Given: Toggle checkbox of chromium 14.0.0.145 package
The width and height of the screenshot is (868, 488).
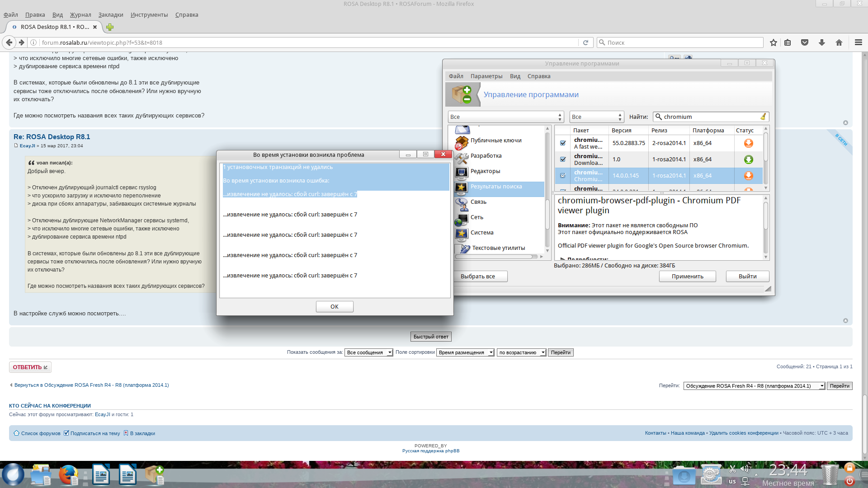Looking at the screenshot, I should tap(563, 176).
